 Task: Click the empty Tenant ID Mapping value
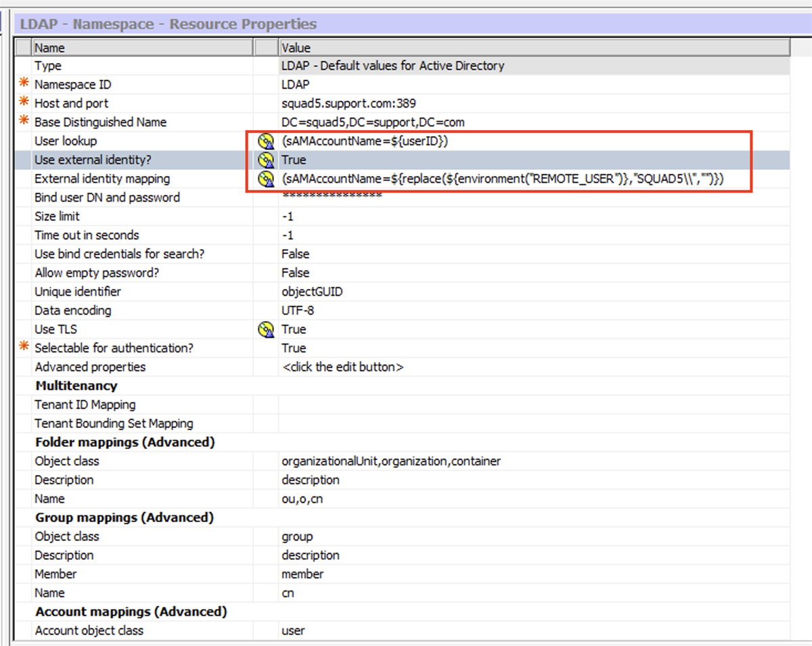point(534,405)
